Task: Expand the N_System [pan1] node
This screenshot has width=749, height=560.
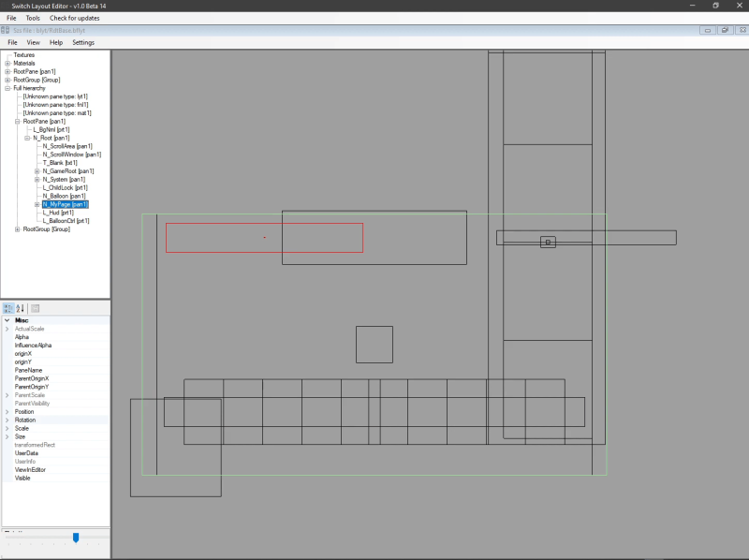Action: 37,180
